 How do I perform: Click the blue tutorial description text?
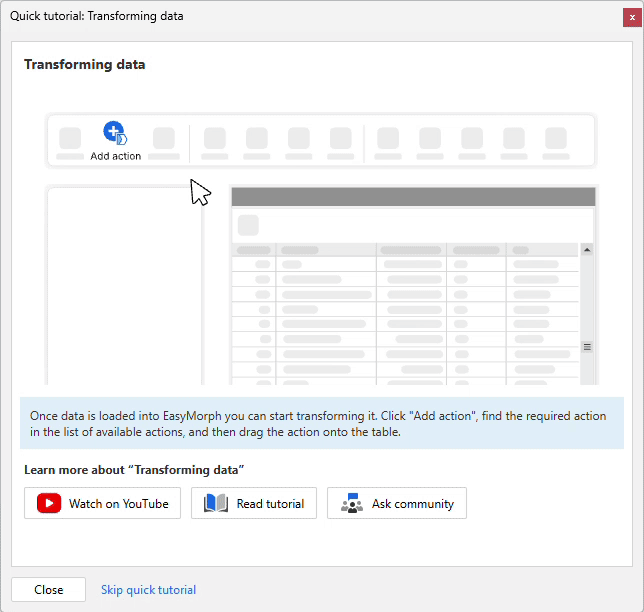point(318,423)
